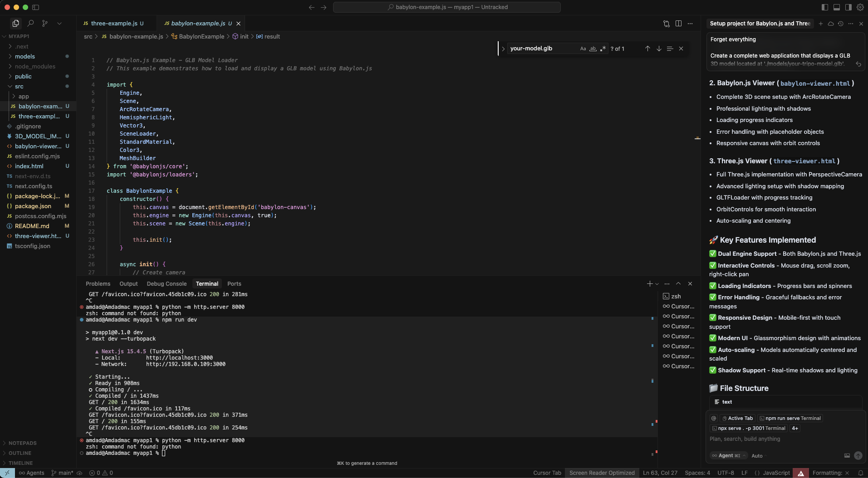Maximize the panel with the up chevron
Screen dimensions: 868x478
click(678, 284)
